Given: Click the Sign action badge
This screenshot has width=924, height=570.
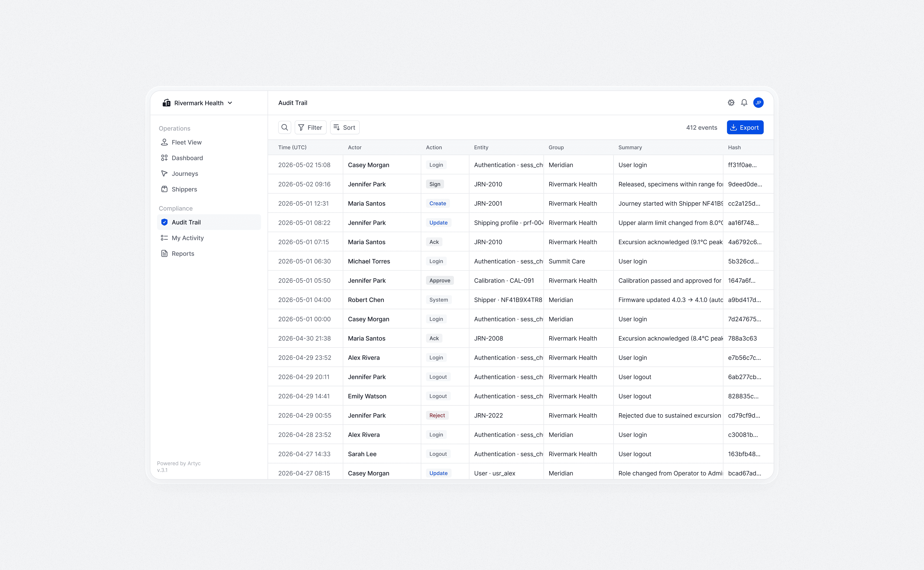Looking at the screenshot, I should coord(435,184).
